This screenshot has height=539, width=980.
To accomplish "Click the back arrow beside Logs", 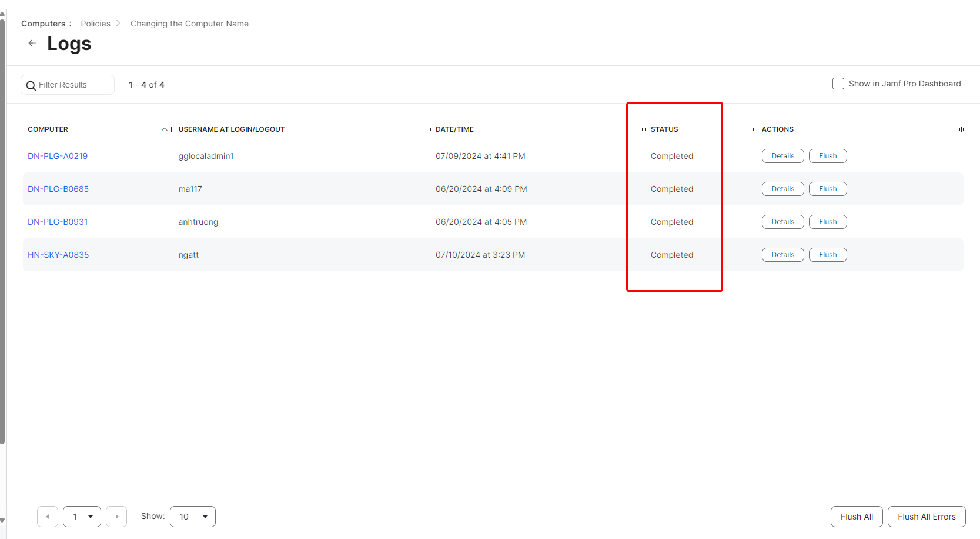I will click(x=32, y=43).
